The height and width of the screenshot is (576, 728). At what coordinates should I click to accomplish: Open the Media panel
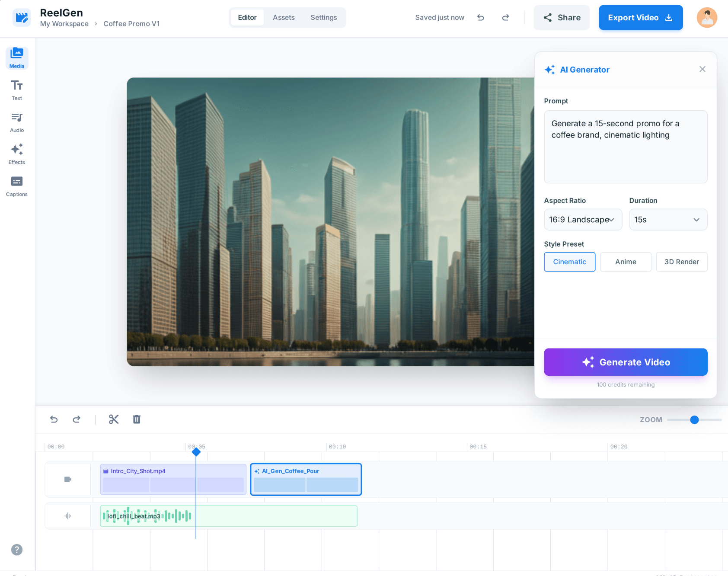pyautogui.click(x=16, y=58)
